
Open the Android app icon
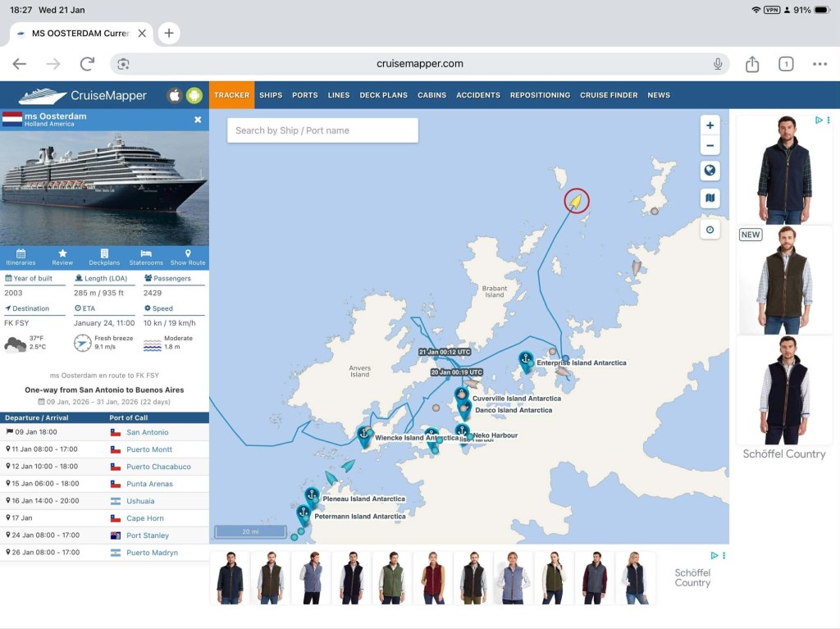(194, 95)
